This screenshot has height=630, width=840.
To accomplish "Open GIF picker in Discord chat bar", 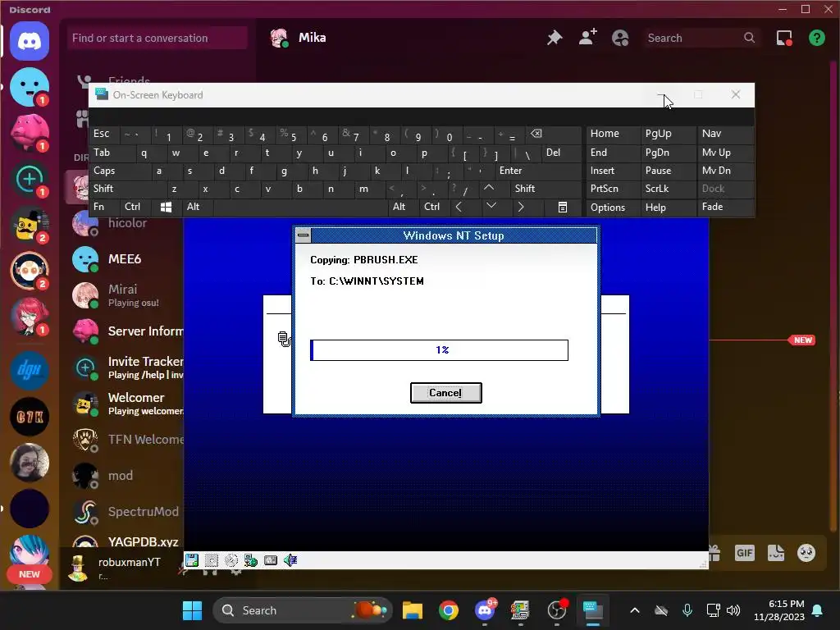I will 745,553.
